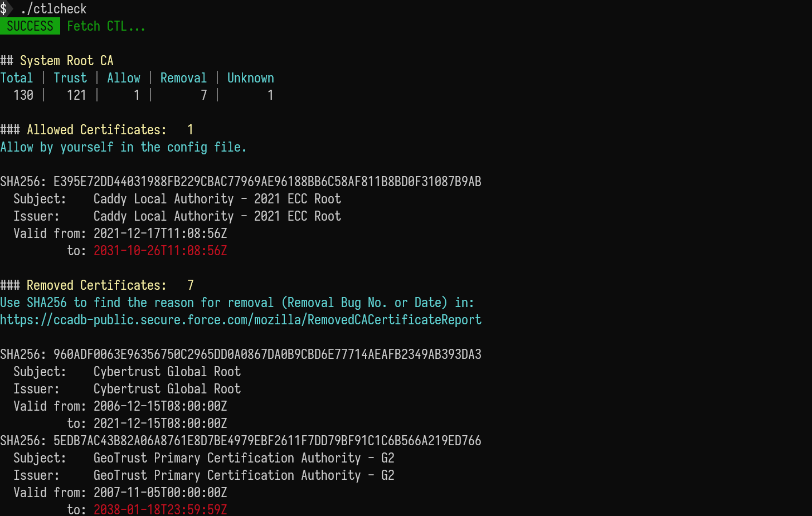
Task: Click red expiry date 2038-01-18T23:59:59Z
Action: pyautogui.click(x=161, y=509)
